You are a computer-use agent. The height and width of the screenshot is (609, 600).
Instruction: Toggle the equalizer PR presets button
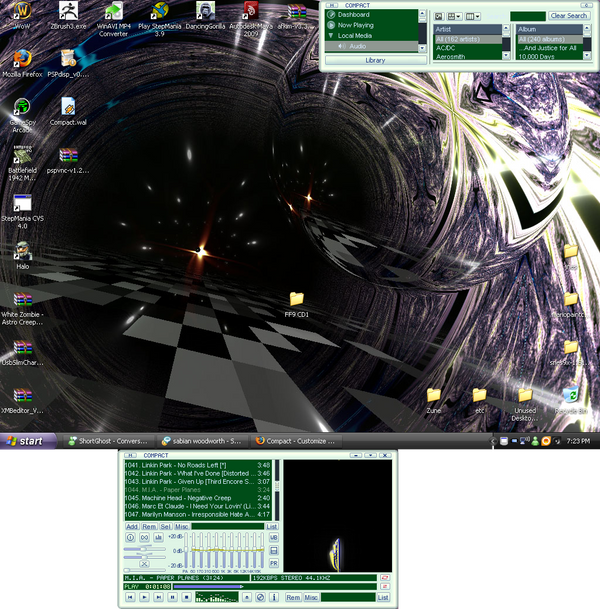click(274, 563)
